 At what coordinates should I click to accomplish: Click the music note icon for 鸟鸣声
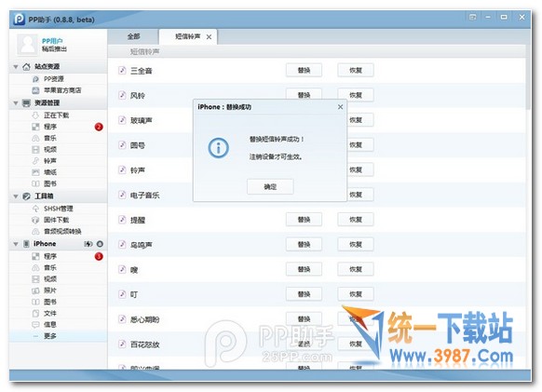coord(122,244)
